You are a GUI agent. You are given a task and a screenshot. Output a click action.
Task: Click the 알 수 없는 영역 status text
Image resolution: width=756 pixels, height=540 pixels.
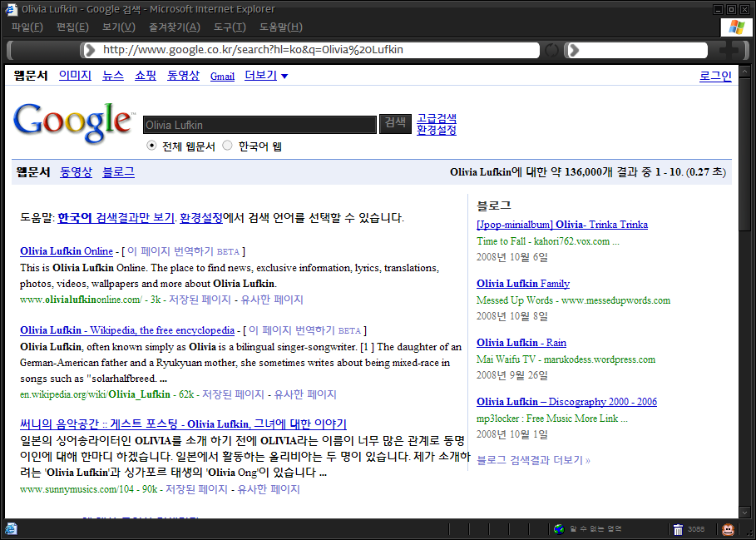point(595,529)
